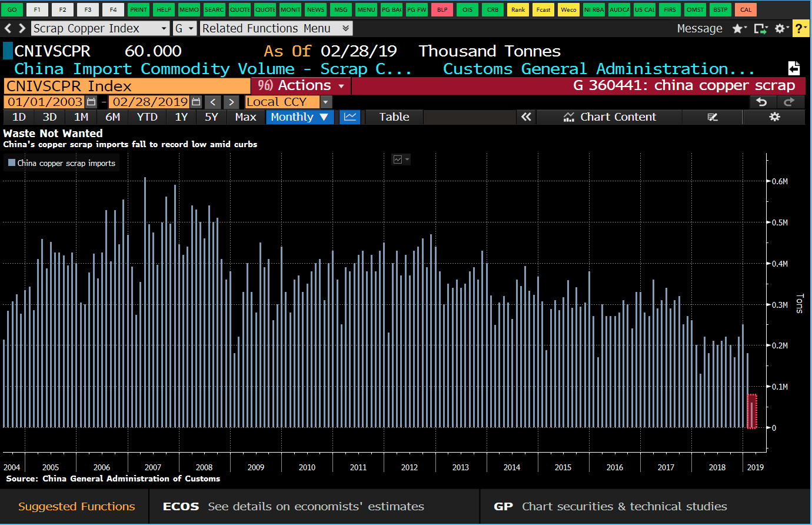The height and width of the screenshot is (525, 812).
Task: Click the F1 key
Action: pos(38,9)
